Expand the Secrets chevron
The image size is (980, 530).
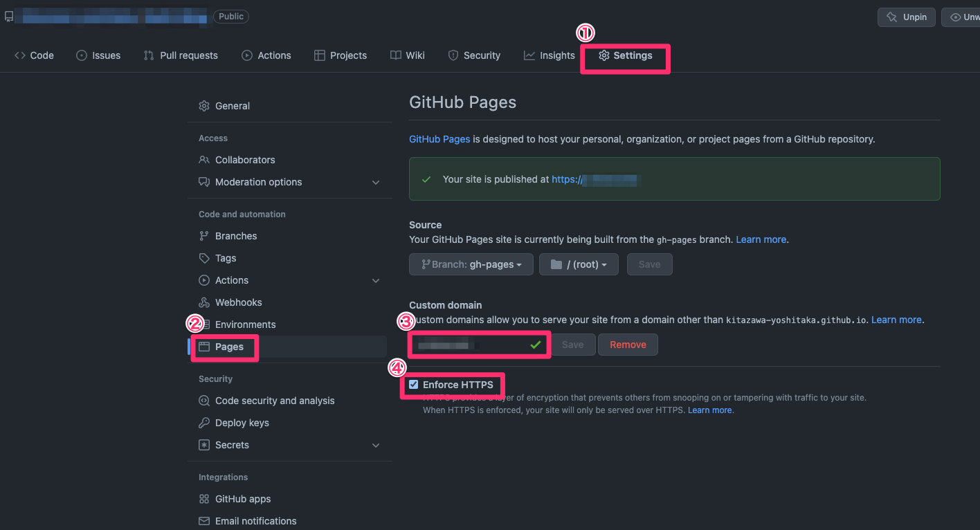[376, 445]
